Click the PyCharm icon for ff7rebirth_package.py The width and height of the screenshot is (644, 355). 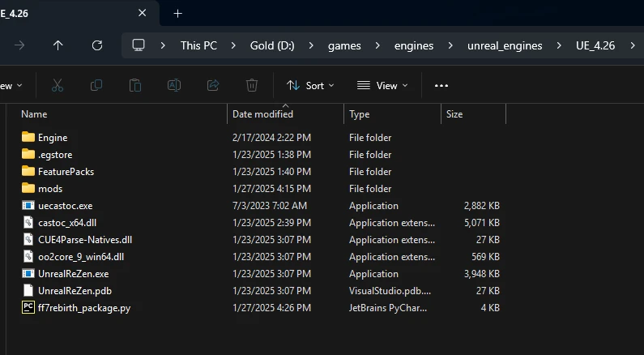click(28, 307)
